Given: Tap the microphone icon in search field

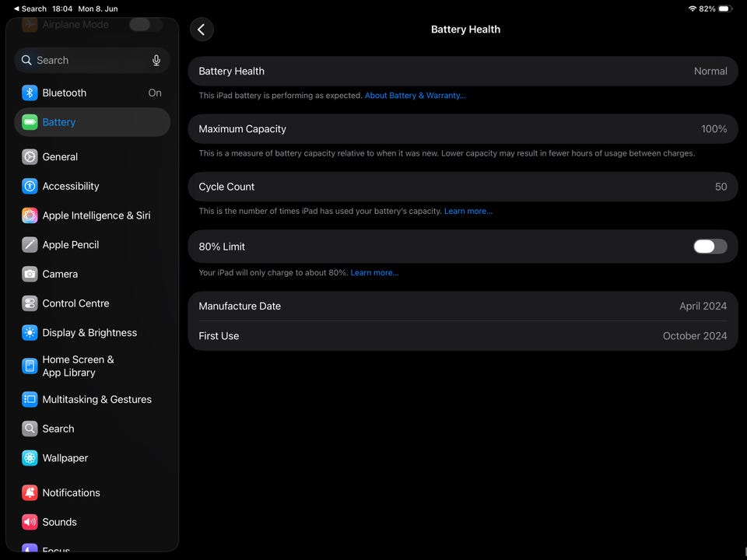Looking at the screenshot, I should click(156, 61).
